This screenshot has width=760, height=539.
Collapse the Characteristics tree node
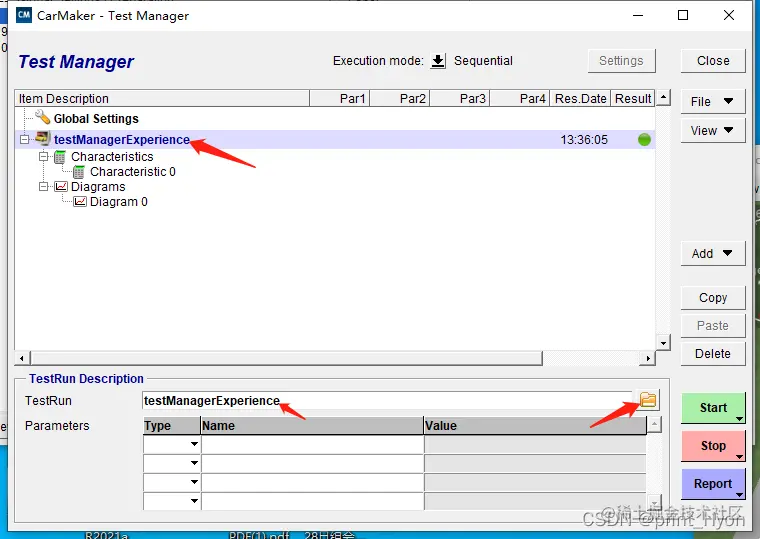43,157
